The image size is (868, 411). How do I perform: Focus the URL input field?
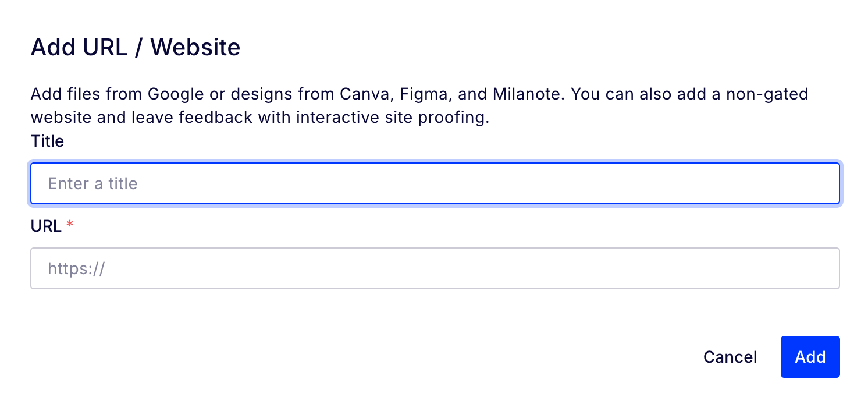point(435,268)
